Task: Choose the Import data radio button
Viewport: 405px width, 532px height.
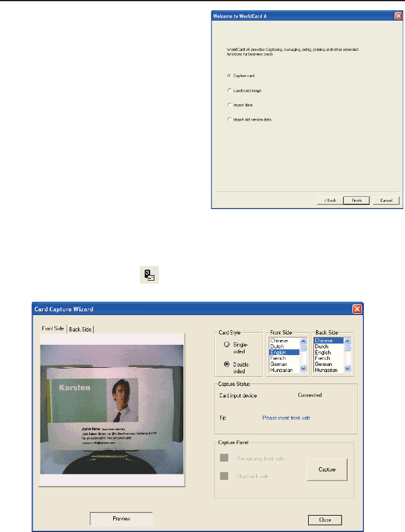Action: (229, 105)
